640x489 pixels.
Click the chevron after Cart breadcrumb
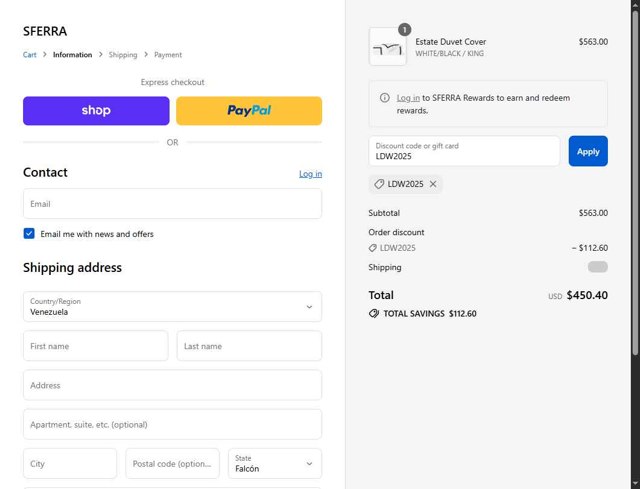[44, 54]
